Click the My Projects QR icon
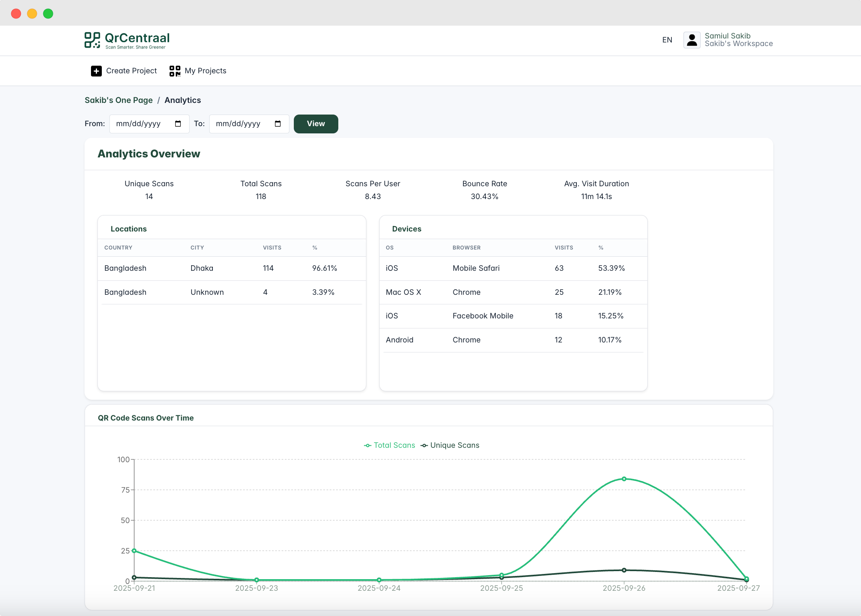The image size is (861, 616). point(175,71)
